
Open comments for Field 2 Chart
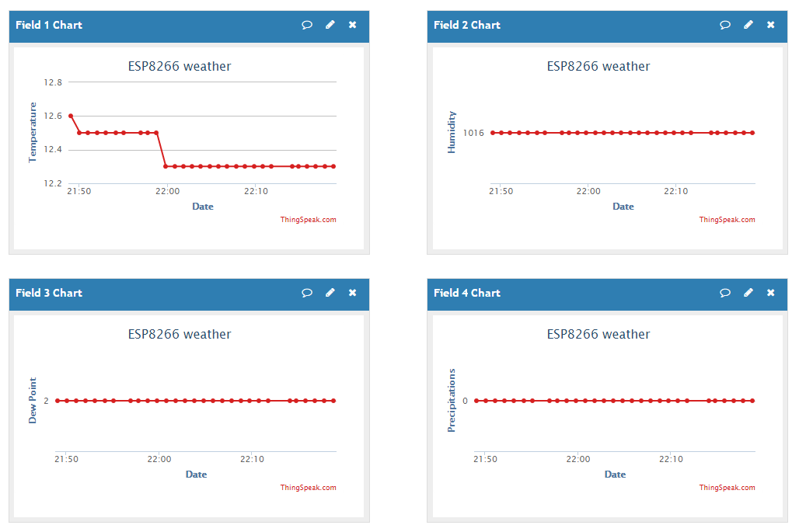725,25
